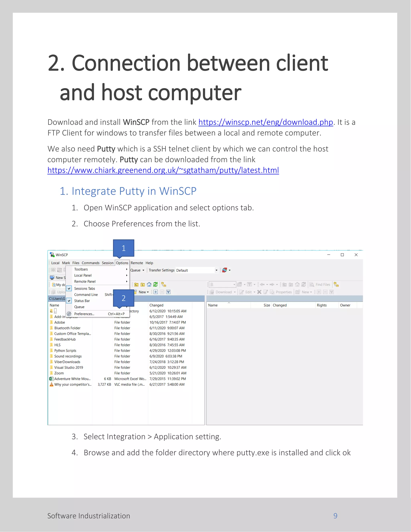Screen dimensions: 411x532
Task: Expand the Toolbars submenu arrow
Action: 127,269
